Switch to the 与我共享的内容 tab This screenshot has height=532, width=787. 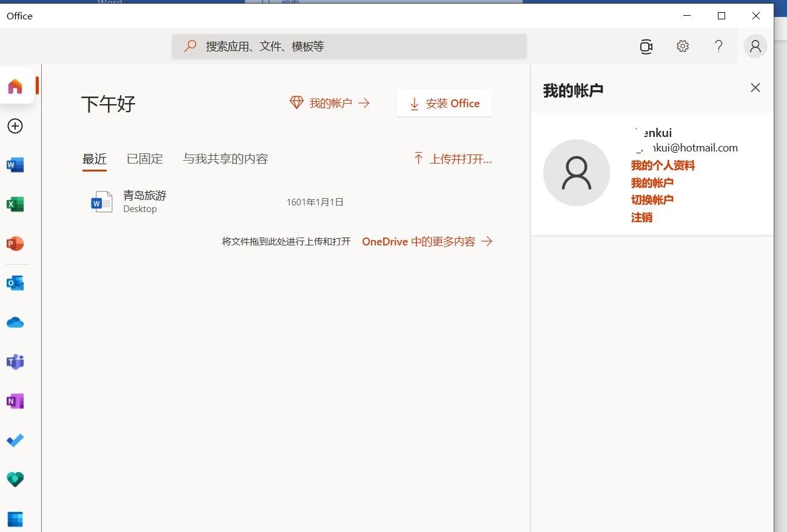tap(226, 159)
